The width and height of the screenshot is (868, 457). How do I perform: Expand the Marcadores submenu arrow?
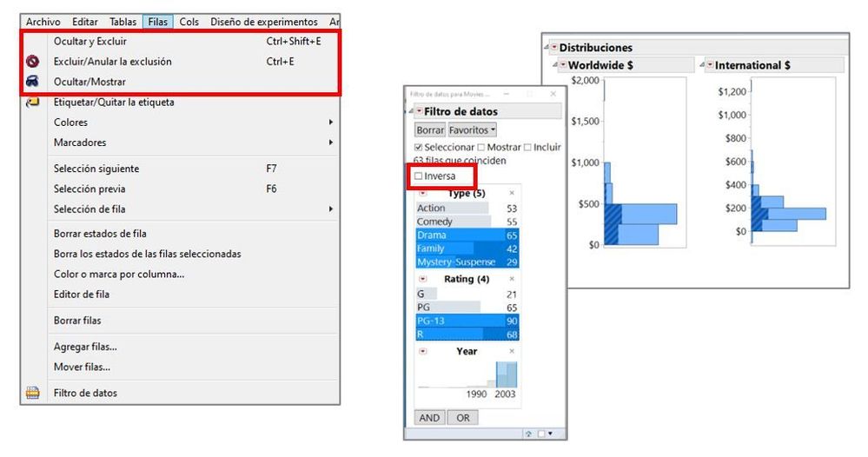pyautogui.click(x=330, y=142)
